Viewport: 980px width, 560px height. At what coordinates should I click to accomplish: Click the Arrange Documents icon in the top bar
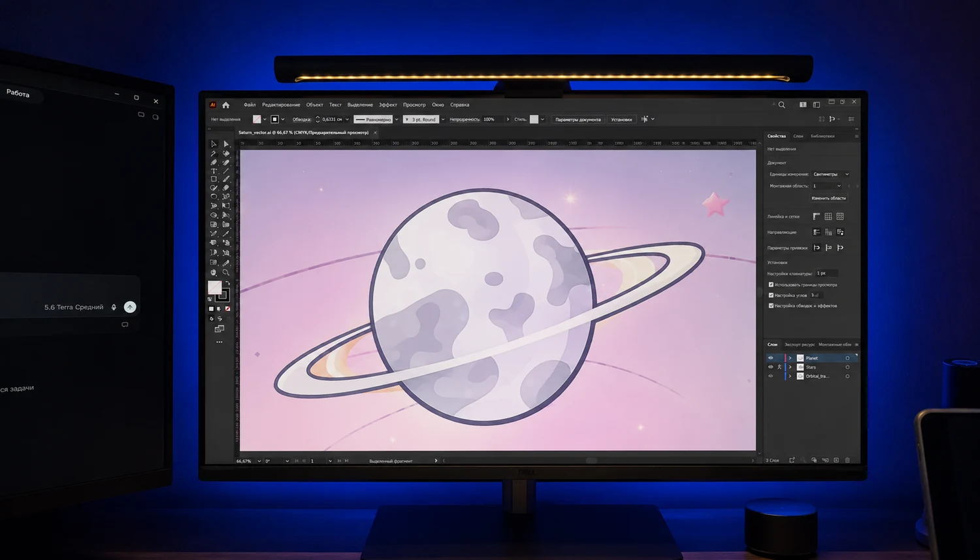803,105
